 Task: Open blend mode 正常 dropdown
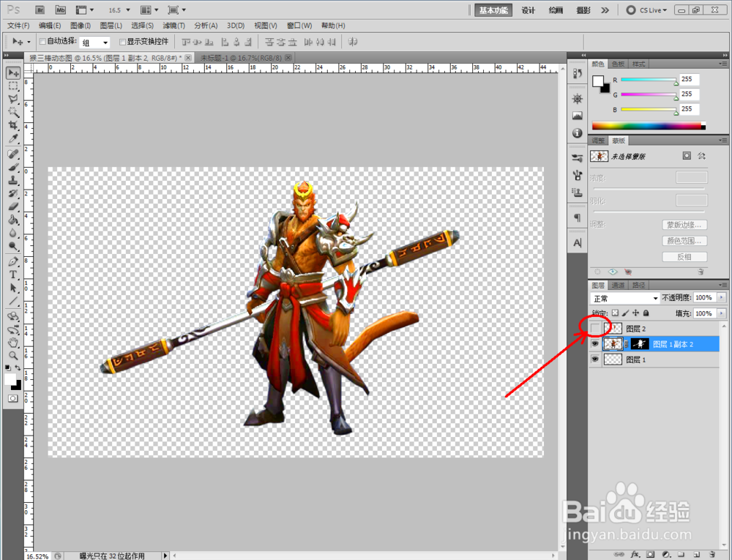pos(624,298)
